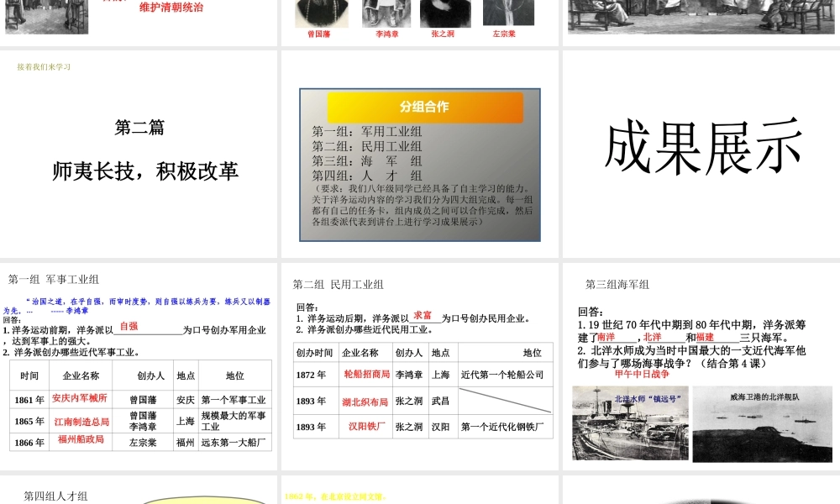Click the red answer 甲午中日战争
The image size is (840, 504).
(x=642, y=375)
